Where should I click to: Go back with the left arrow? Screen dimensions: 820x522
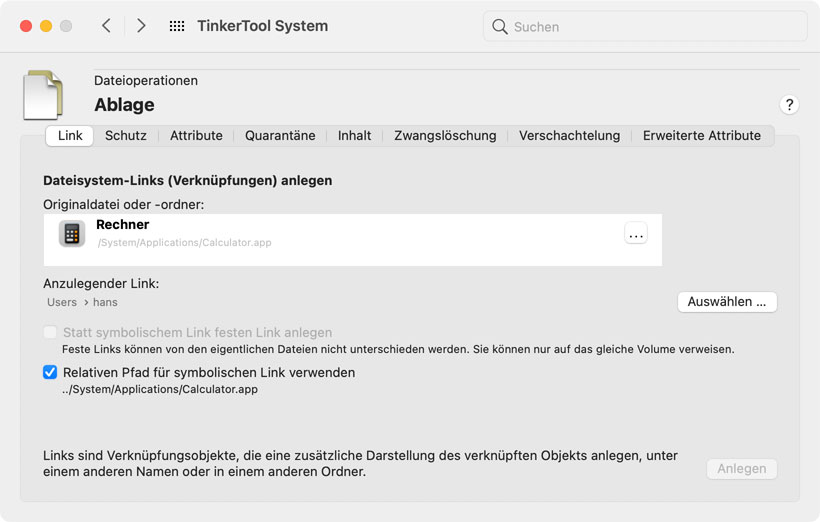click(x=106, y=26)
